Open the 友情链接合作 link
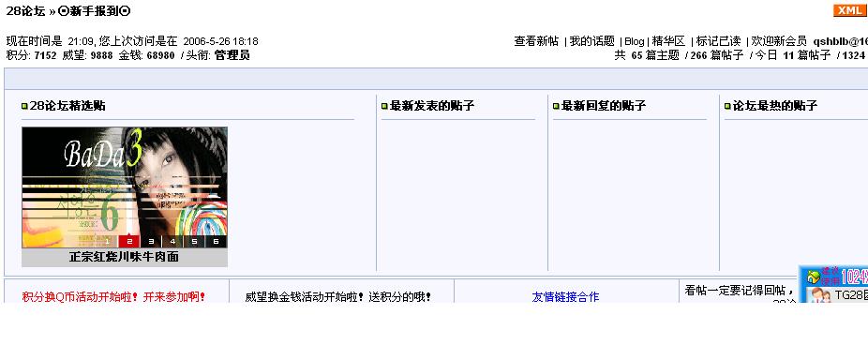Viewport: 868px width, 360px height. click(x=565, y=297)
